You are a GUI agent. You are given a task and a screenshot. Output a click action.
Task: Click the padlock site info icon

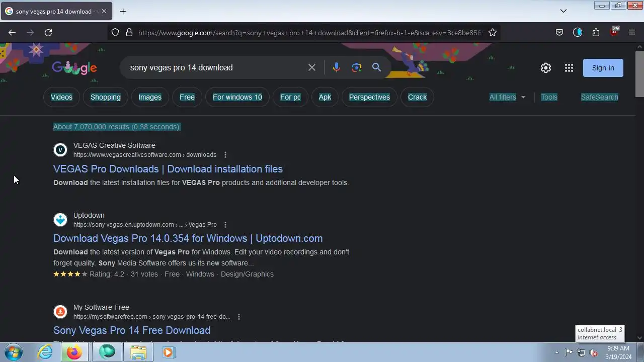tap(129, 33)
